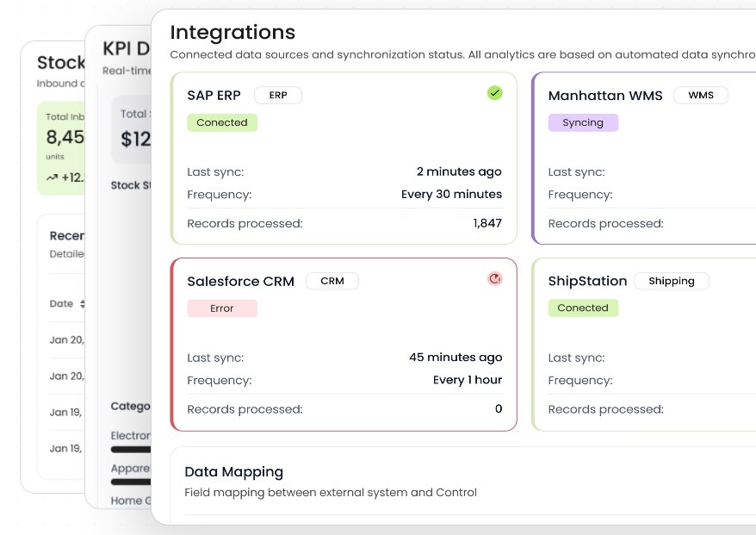Click the Integrations page heading
This screenshot has height=535, width=756.
tap(232, 33)
